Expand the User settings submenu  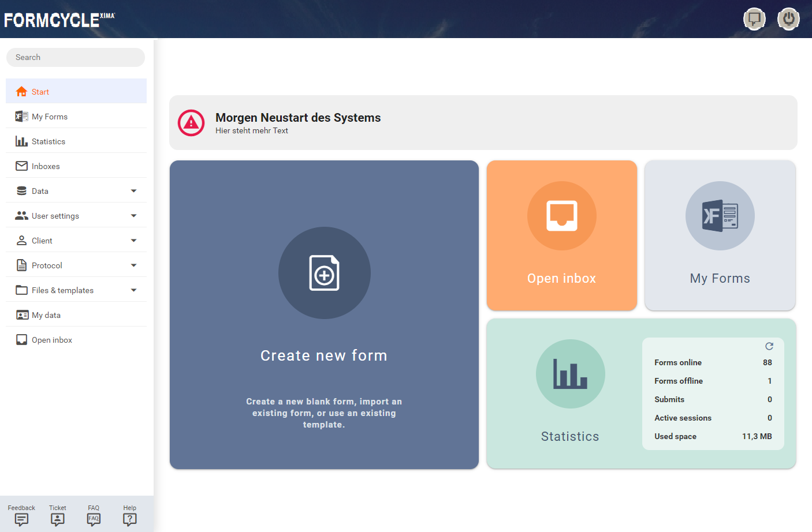tap(133, 216)
